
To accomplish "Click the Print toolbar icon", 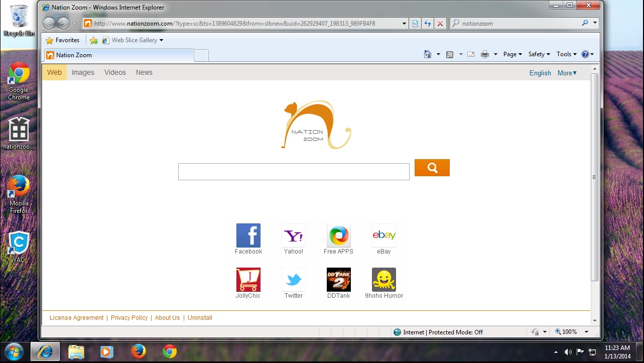I will (485, 54).
